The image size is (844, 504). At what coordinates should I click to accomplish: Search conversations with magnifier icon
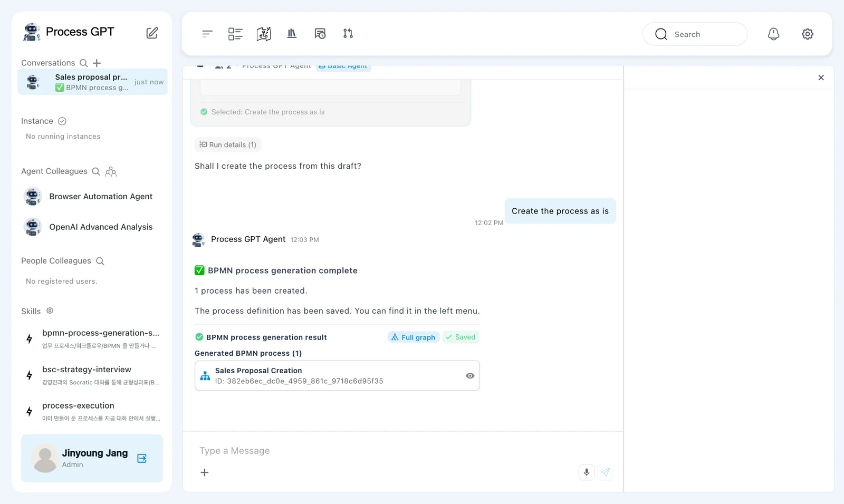[83, 63]
